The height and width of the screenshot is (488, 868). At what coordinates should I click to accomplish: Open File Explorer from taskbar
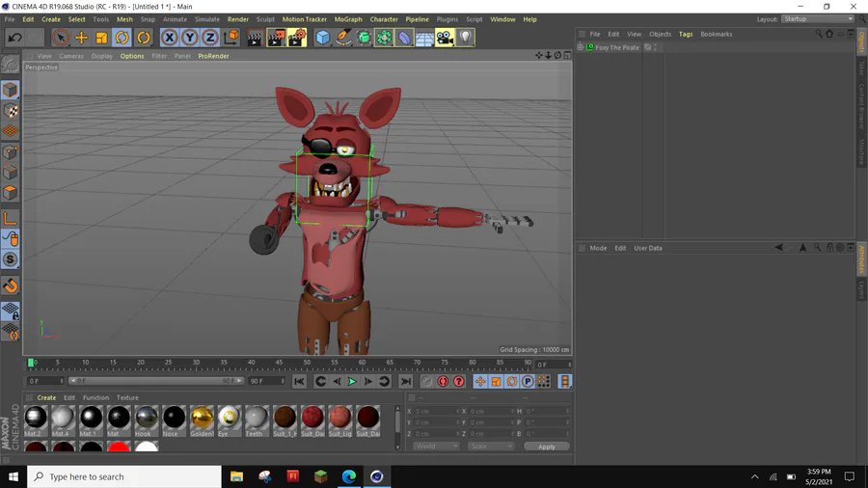click(237, 476)
